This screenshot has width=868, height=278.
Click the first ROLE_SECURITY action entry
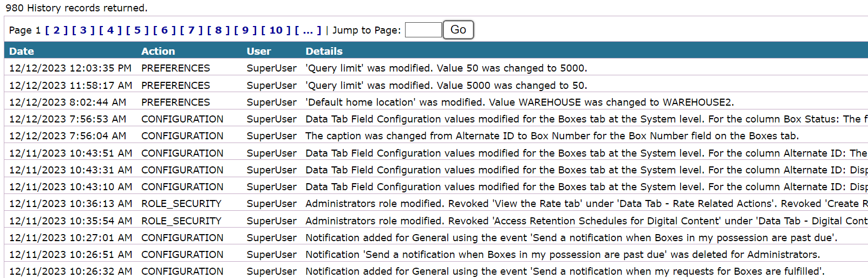point(181,204)
